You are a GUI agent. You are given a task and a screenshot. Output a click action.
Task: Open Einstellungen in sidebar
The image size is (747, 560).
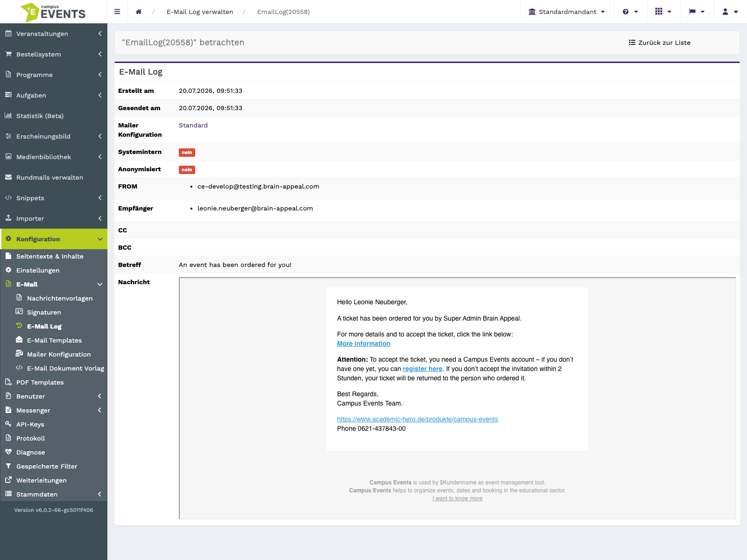tap(38, 270)
